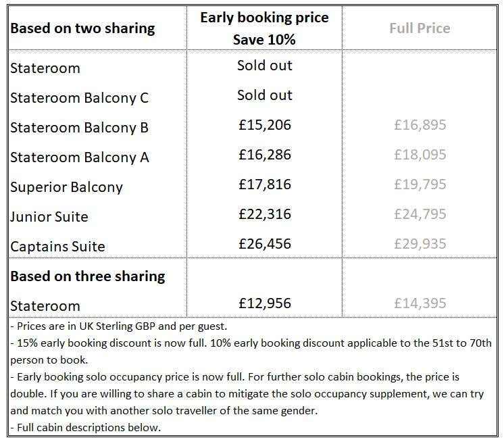This screenshot has width=504, height=444.
Task: Select the 'Stateroom Balcony C' label
Action: pyautogui.click(x=79, y=98)
